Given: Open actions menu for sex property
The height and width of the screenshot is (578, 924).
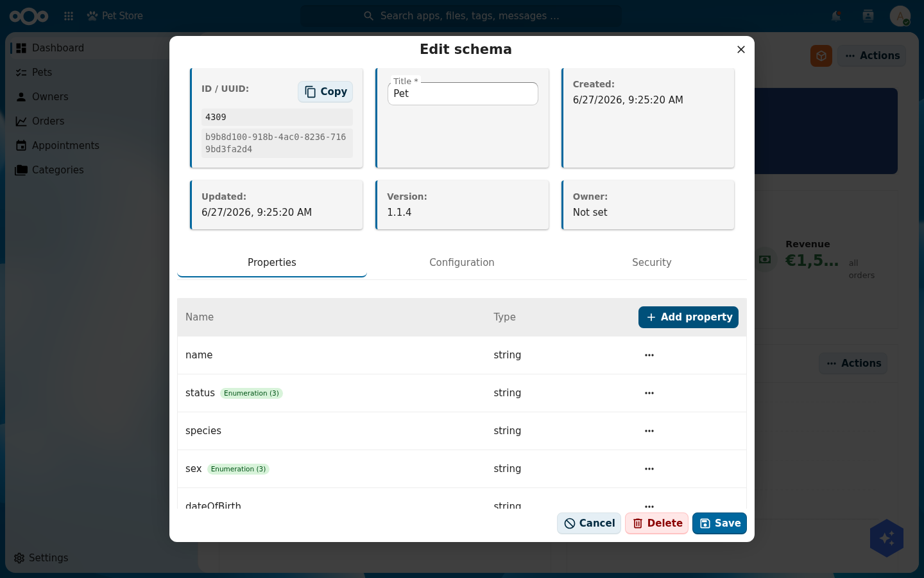Looking at the screenshot, I should click(x=649, y=469).
